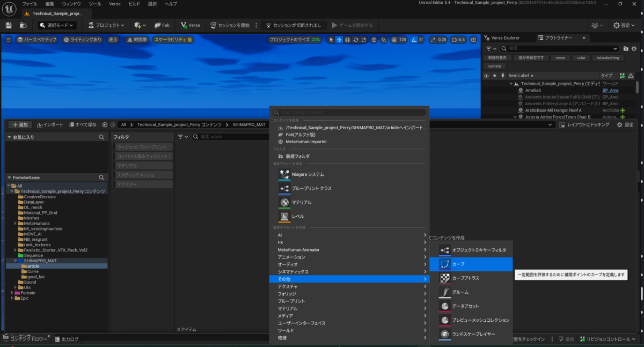Click the すべて保存 button
The height and width of the screenshot is (347, 644).
[x=83, y=124]
